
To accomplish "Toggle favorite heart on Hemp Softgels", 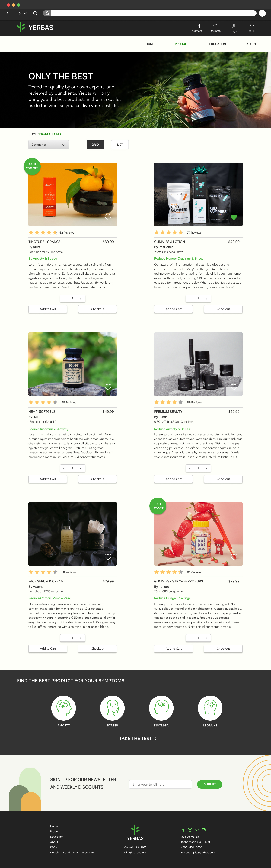I will coord(108,387).
